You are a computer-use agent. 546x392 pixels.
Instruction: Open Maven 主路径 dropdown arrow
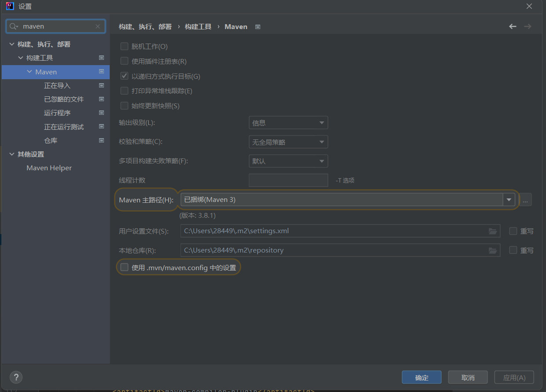click(509, 200)
